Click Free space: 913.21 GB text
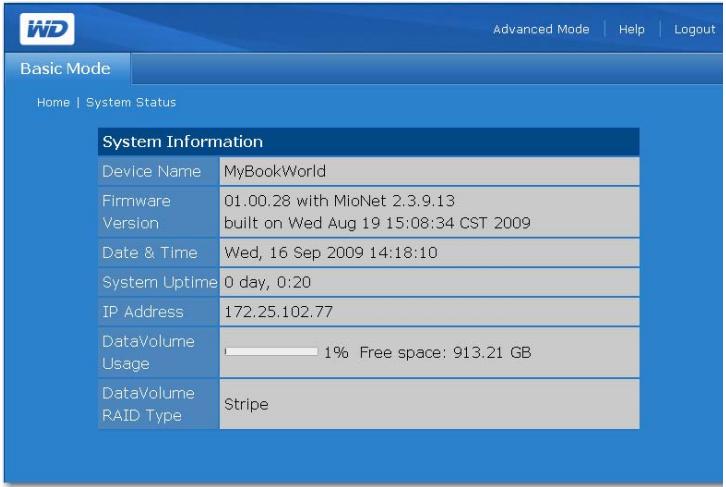The height and width of the screenshot is (487, 726). pos(445,353)
